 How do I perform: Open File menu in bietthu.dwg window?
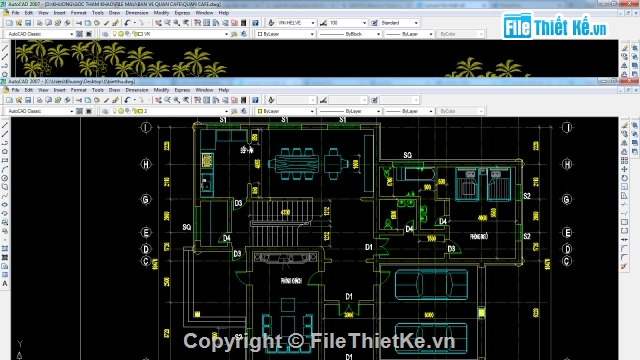click(x=16, y=90)
